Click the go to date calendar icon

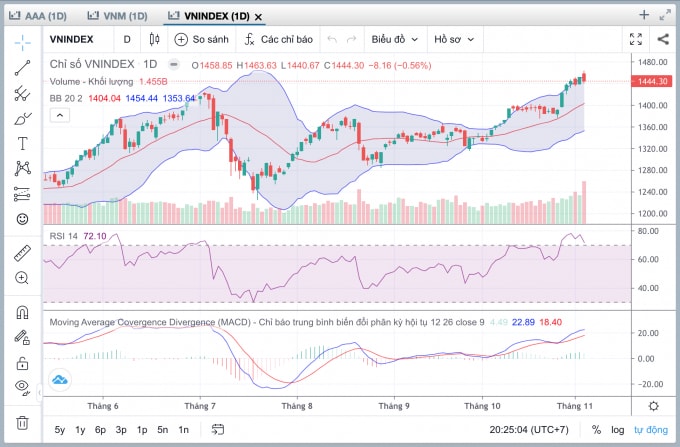click(218, 430)
